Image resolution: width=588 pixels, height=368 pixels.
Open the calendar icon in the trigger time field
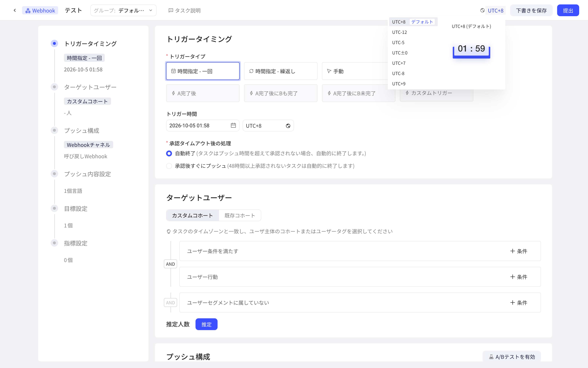pyautogui.click(x=233, y=125)
